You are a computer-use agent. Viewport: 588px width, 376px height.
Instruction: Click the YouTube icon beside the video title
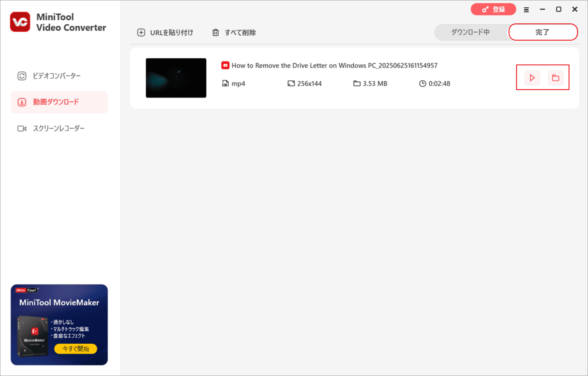(x=225, y=65)
